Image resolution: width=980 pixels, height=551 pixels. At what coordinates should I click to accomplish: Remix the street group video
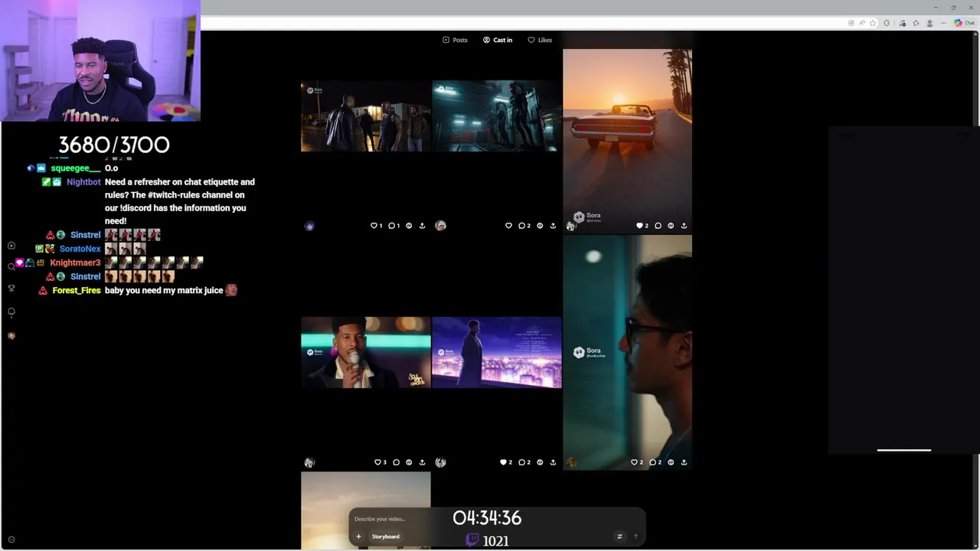409,226
